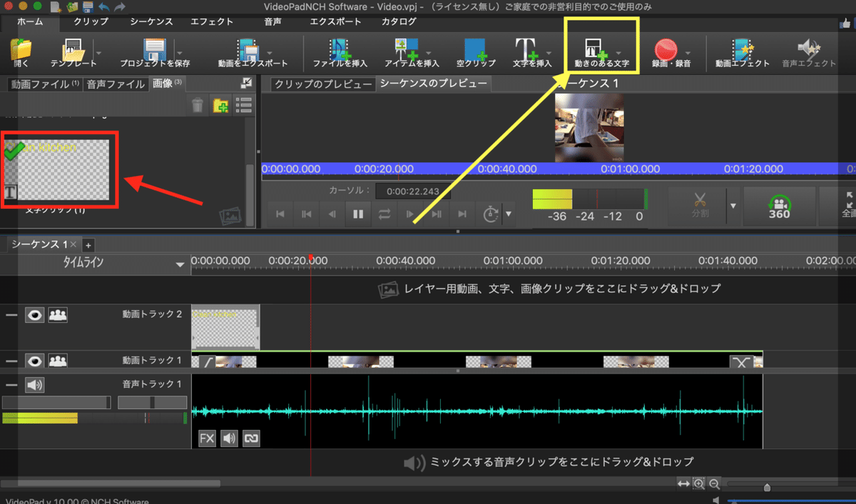Viewport: 856px width, 504px height.
Task: Click the list view icon in media bin
Action: (244, 106)
